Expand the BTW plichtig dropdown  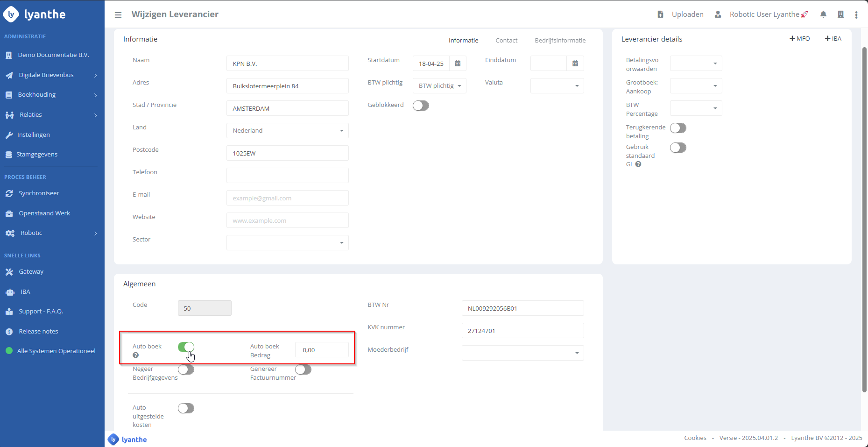pyautogui.click(x=439, y=86)
